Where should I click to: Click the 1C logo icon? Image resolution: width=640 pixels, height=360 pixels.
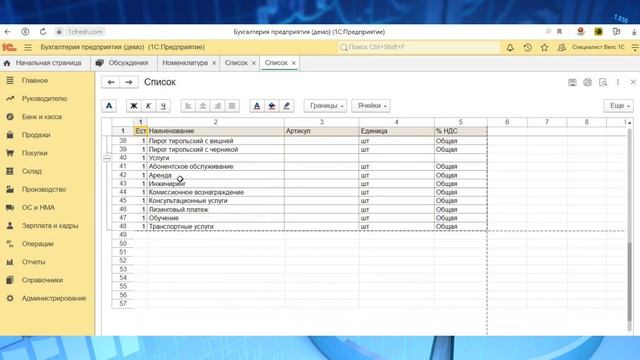pos(9,47)
